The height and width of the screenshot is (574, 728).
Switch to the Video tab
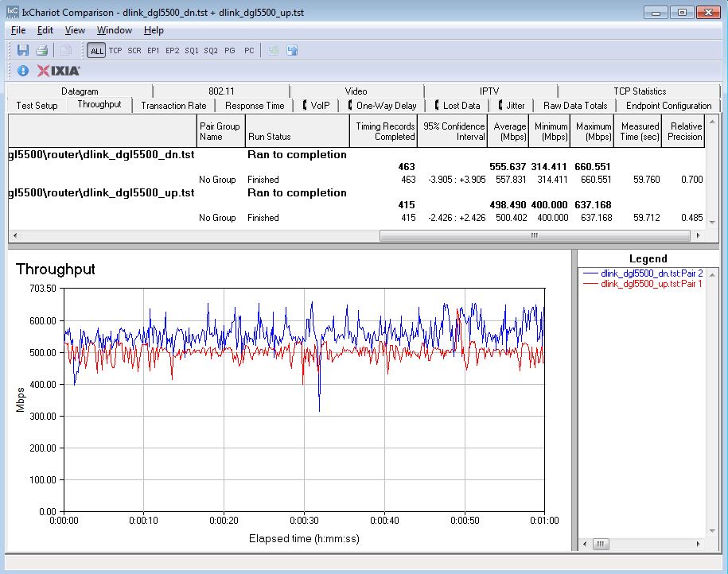click(x=356, y=91)
